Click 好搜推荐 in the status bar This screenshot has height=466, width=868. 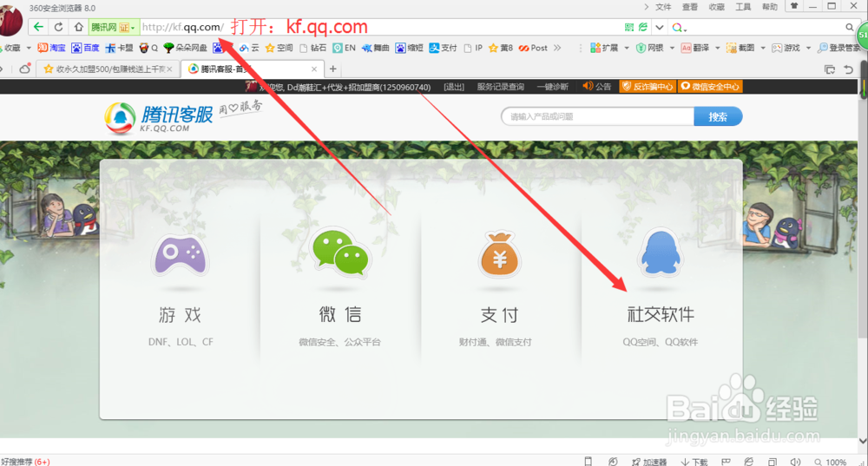(x=25, y=462)
